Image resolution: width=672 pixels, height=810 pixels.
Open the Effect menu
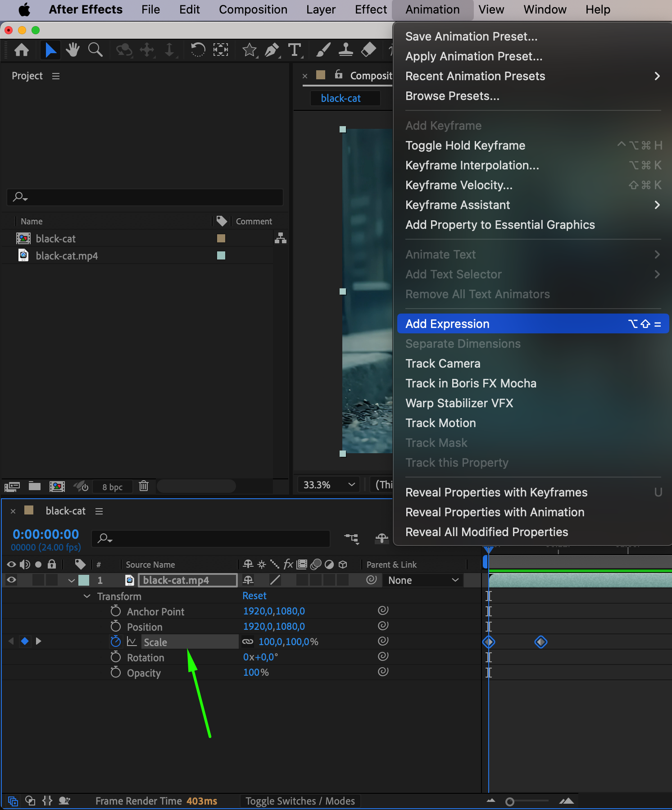coord(371,9)
